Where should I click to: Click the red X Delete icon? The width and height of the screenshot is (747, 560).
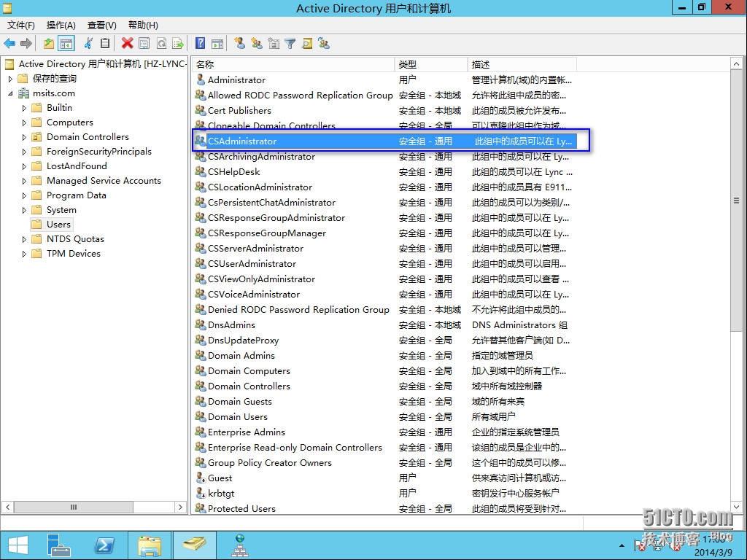(x=127, y=44)
